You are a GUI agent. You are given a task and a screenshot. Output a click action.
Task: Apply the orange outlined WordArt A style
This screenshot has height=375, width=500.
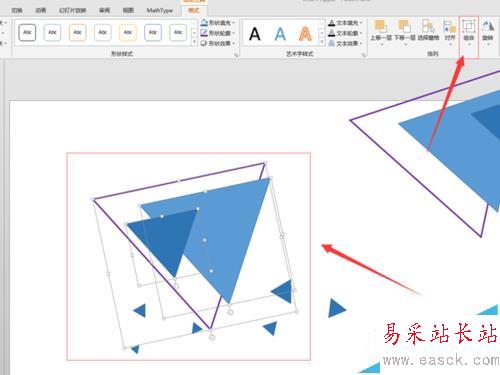click(305, 34)
